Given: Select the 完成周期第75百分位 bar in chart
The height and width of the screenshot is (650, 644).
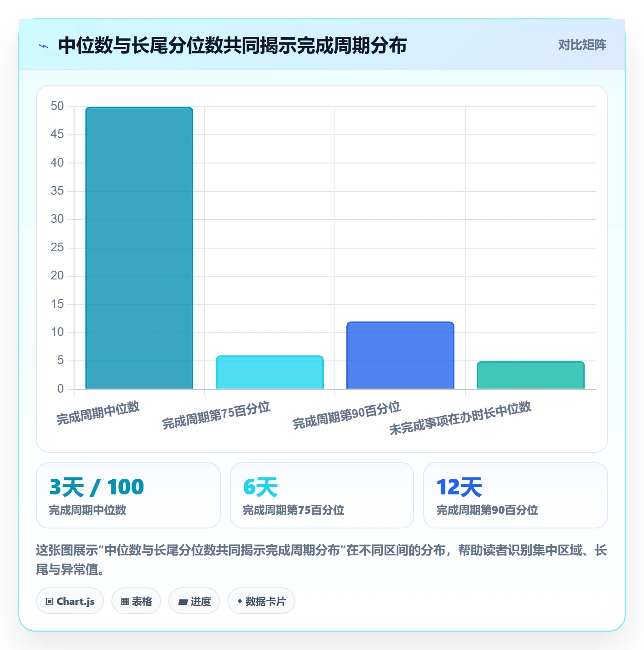Looking at the screenshot, I should click(270, 372).
